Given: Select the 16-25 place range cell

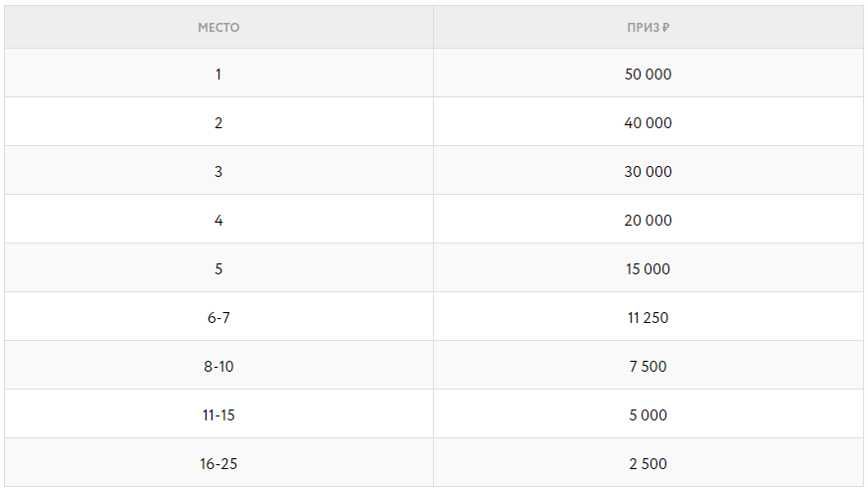Looking at the screenshot, I should pyautogui.click(x=218, y=464).
